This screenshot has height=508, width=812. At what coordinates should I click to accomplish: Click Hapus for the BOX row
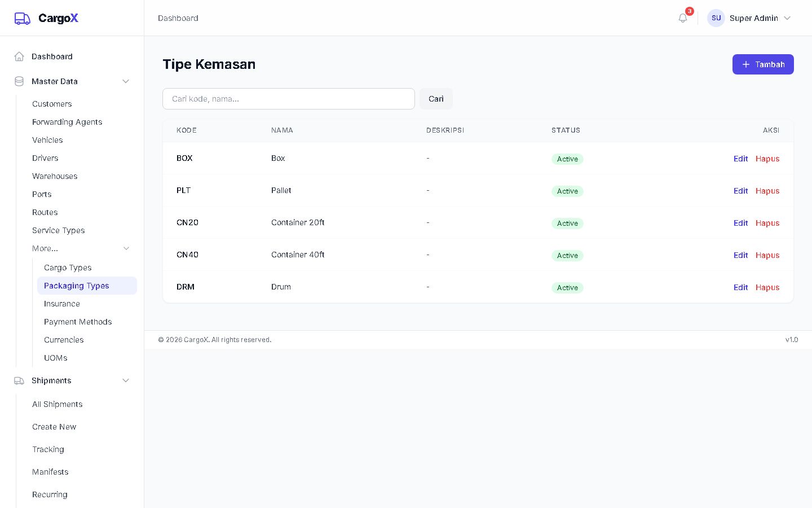pos(767,159)
